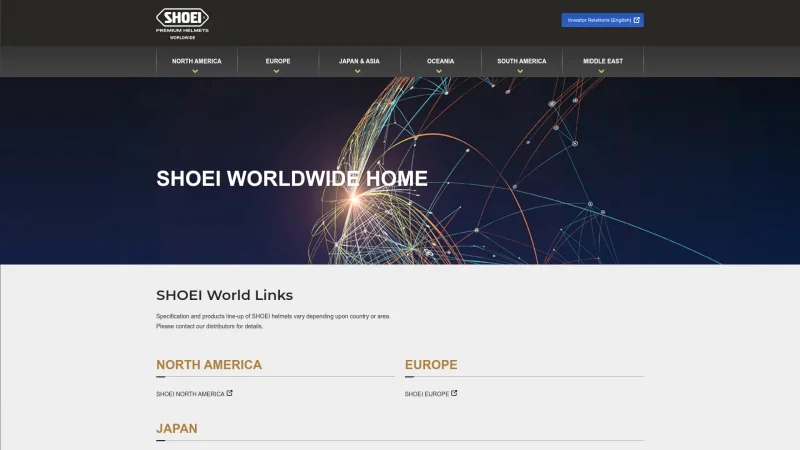Open the NORTH AMERICA navigation menu
Screen dimensions: 800x450
tap(196, 61)
